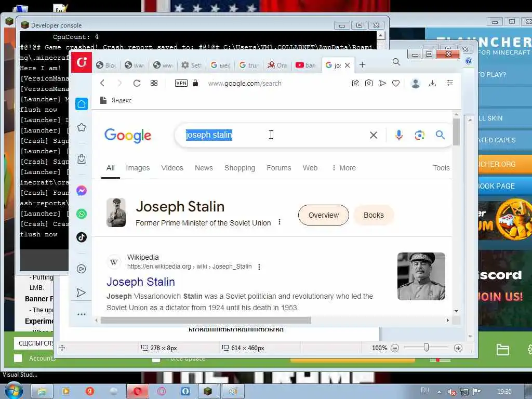Screen dimensions: 532x399
Task: Add page to bookmarks with heart icon
Action: click(396, 83)
